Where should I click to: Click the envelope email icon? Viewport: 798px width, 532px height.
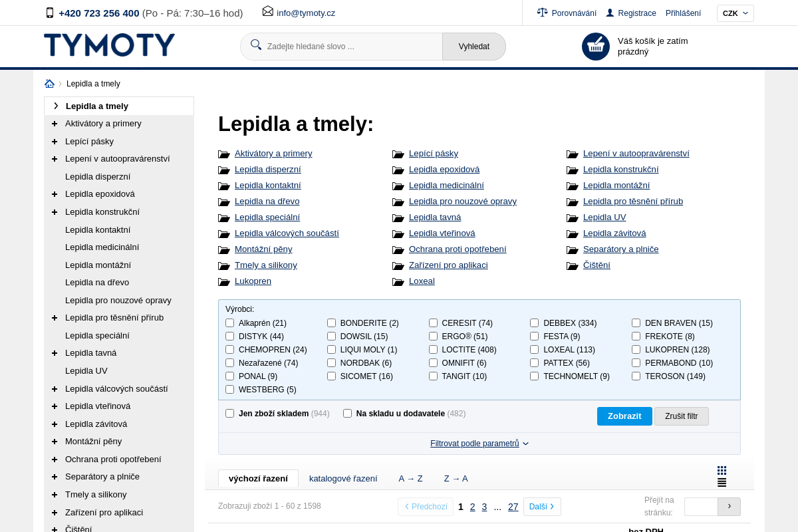pyautogui.click(x=268, y=11)
